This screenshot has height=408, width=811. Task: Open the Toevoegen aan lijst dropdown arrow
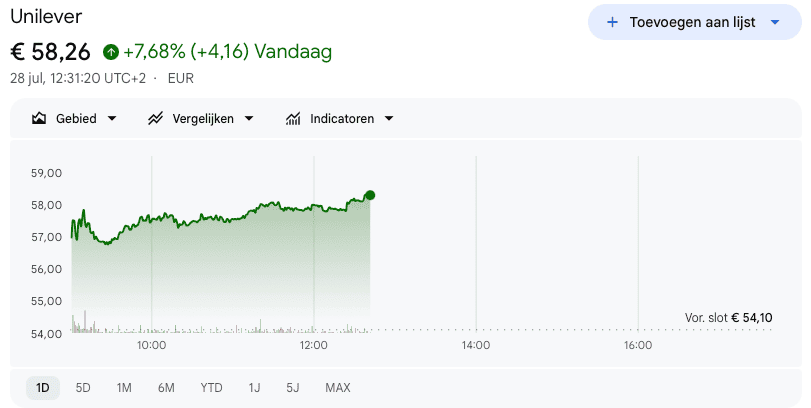pyautogui.click(x=775, y=22)
